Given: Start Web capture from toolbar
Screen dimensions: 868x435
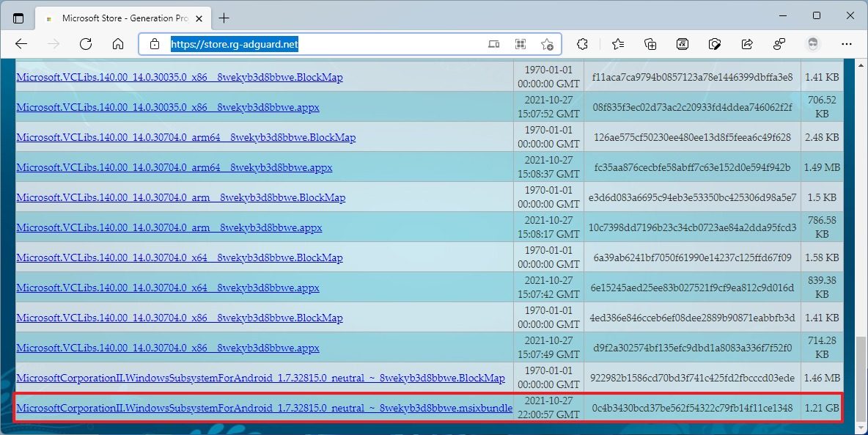Looking at the screenshot, I should point(715,44).
